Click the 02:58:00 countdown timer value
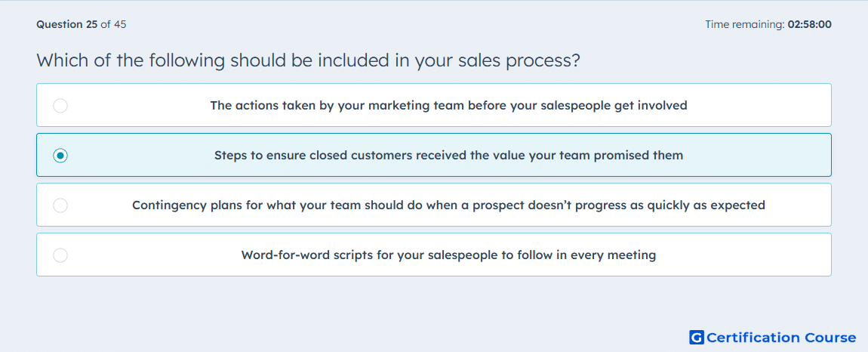 [809, 24]
